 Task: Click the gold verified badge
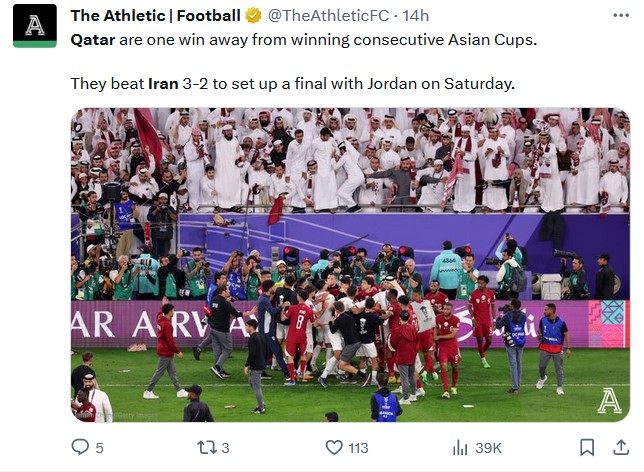[254, 16]
